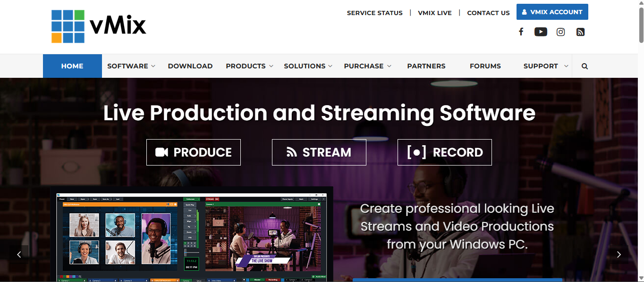Viewport: 644px width, 282px height.
Task: Open vMix's Facebook page icon
Action: (521, 31)
